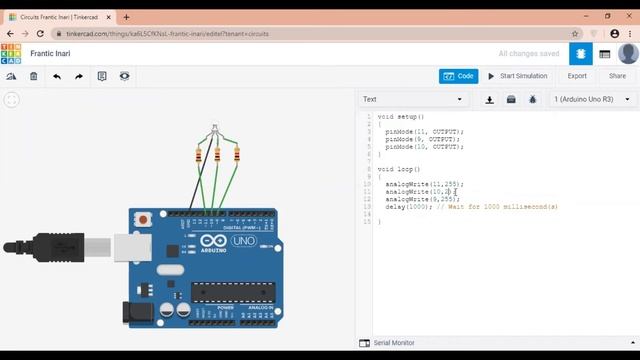Click the Export button
Viewport: 640px width, 360px height.
click(x=577, y=76)
